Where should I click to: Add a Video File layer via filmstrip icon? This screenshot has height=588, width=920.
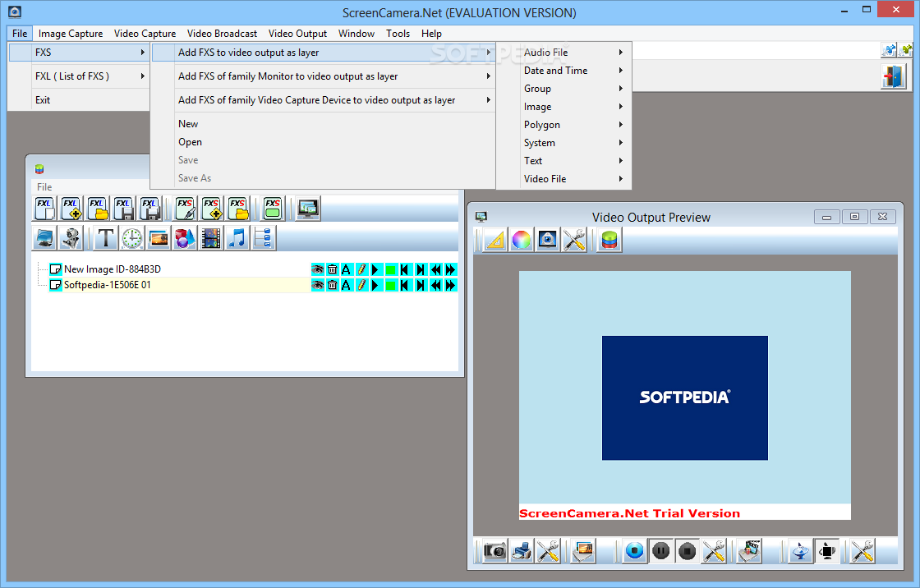coord(211,238)
